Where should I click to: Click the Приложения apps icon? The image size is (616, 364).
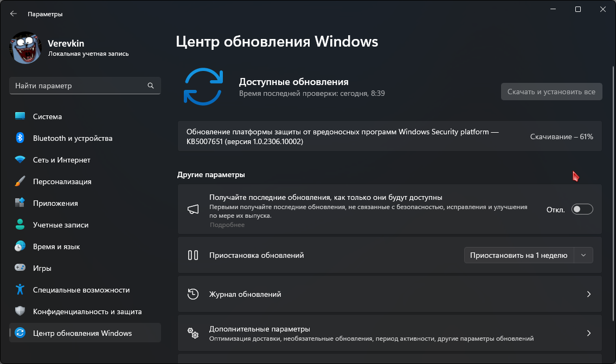click(20, 203)
